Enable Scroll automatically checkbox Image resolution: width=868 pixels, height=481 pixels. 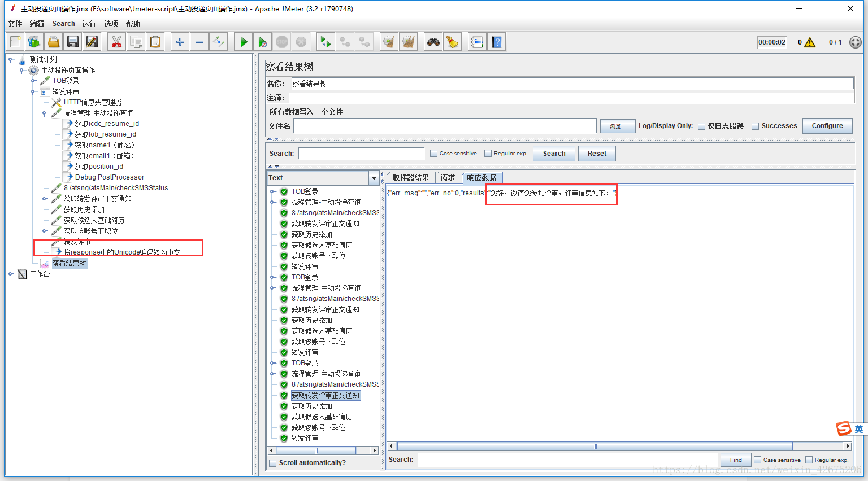click(273, 463)
